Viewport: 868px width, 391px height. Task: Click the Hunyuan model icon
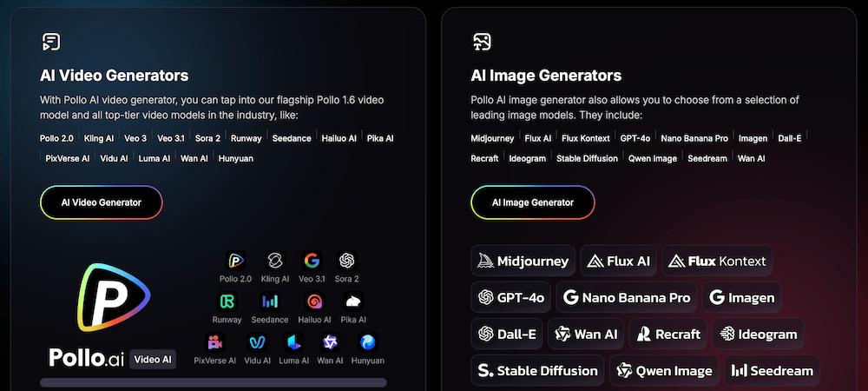pyautogui.click(x=367, y=341)
